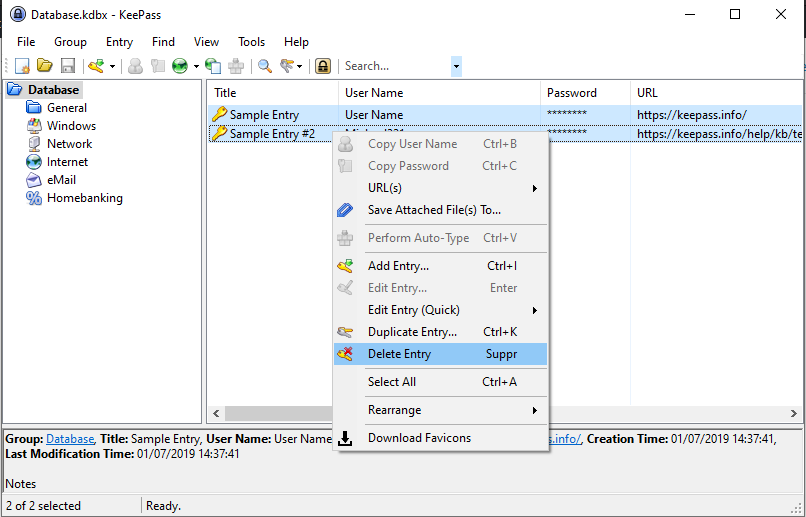Choose Copy Password in context menu

[441, 166]
